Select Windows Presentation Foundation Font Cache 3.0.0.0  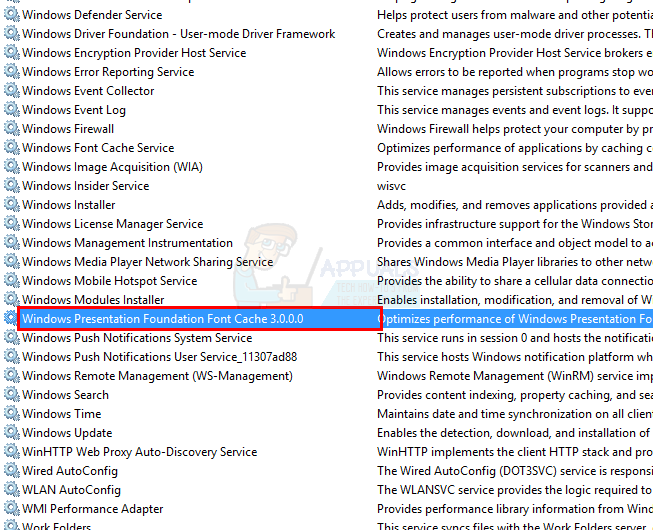click(x=162, y=319)
